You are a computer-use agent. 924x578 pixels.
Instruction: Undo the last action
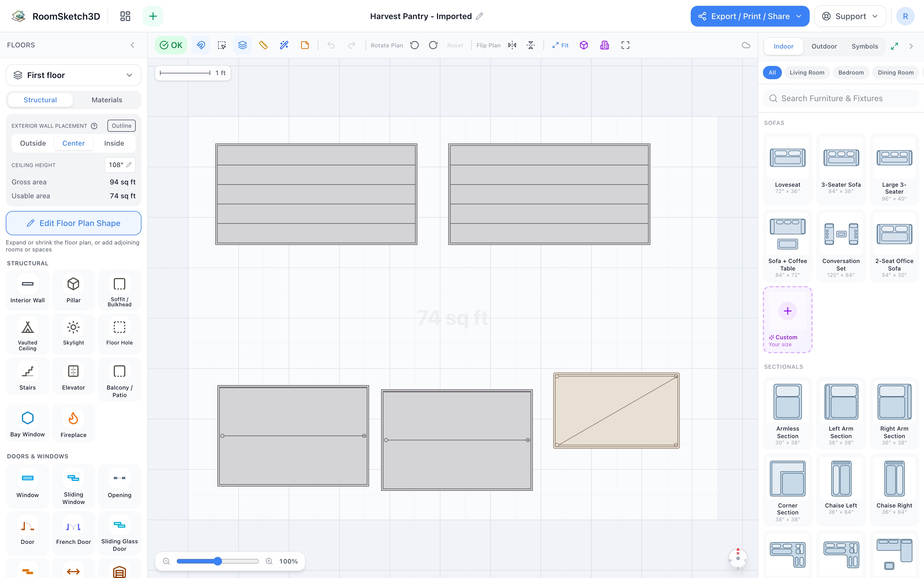click(331, 45)
